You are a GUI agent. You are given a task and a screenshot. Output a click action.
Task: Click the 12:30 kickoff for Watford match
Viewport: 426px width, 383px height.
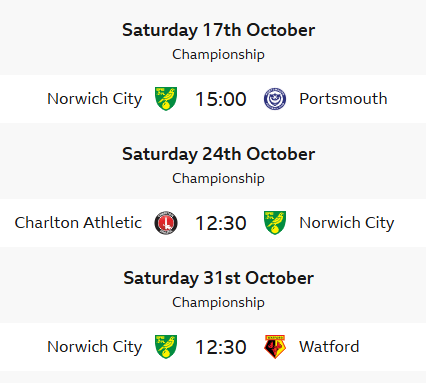coord(221,347)
